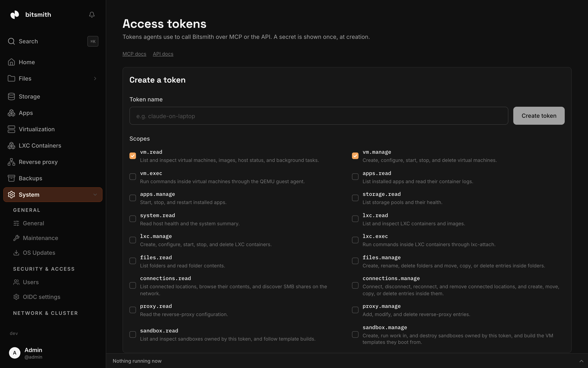This screenshot has width=588, height=368.
Task: Check the files.manage scope
Action: click(x=355, y=261)
